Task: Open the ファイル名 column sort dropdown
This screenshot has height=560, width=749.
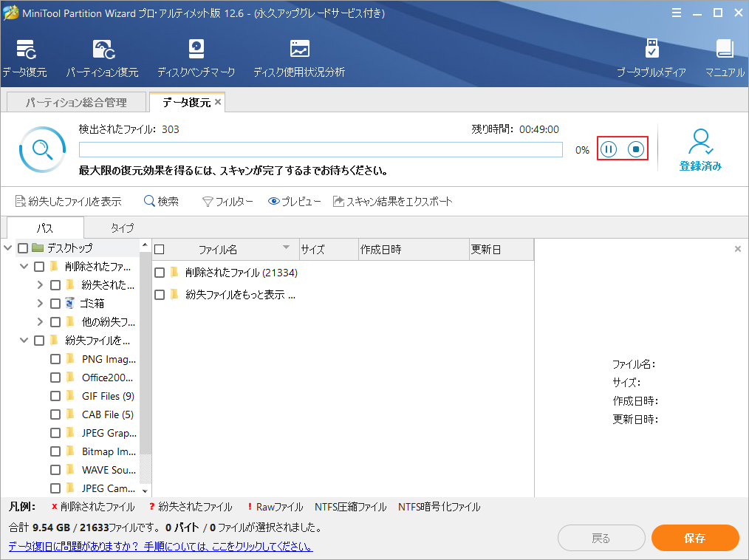Action: tap(287, 249)
